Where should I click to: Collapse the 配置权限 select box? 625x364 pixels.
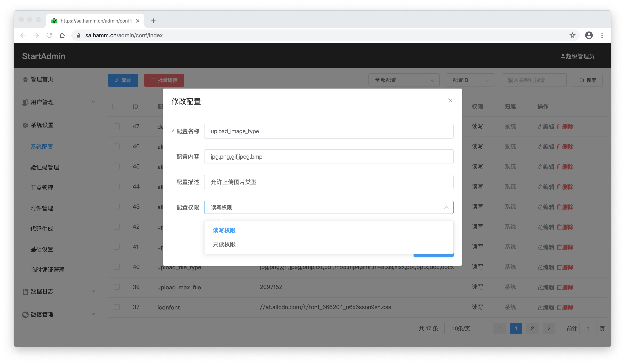click(329, 207)
